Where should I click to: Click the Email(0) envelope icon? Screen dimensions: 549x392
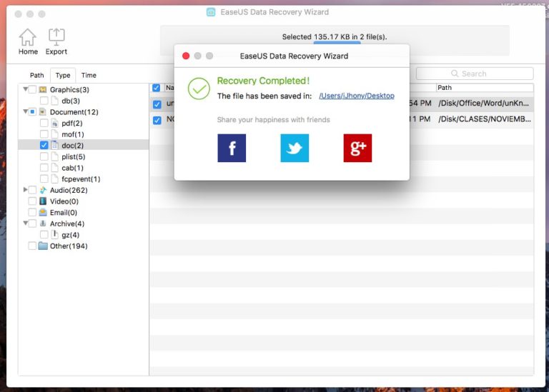(x=43, y=213)
